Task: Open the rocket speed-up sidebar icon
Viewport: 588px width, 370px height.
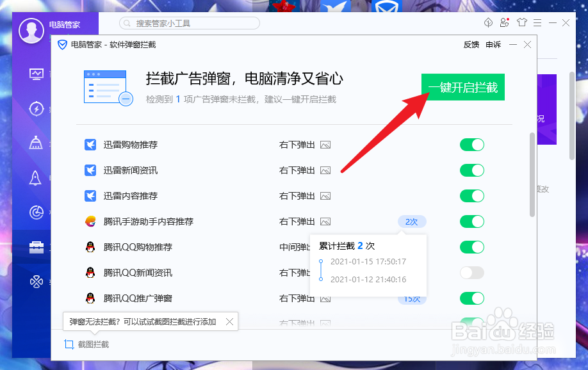Action: click(36, 178)
